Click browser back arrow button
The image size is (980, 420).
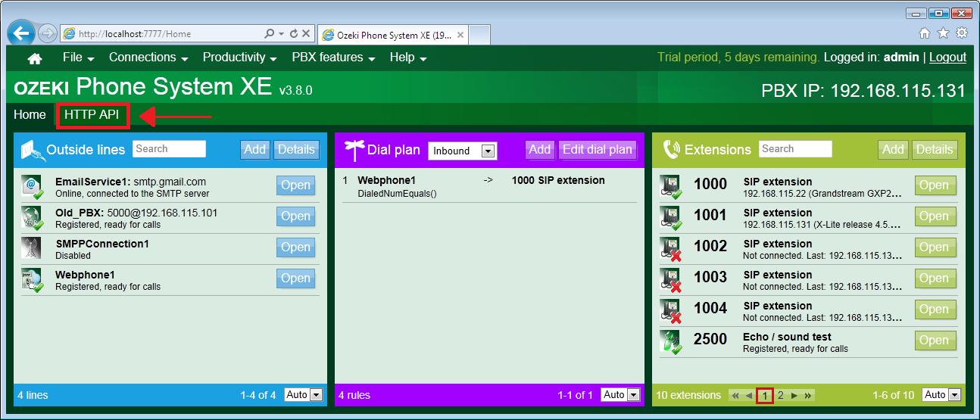(22, 33)
